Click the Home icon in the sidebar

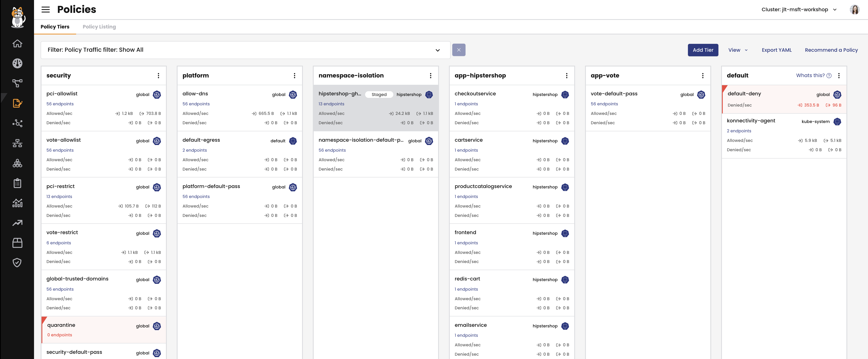click(17, 44)
